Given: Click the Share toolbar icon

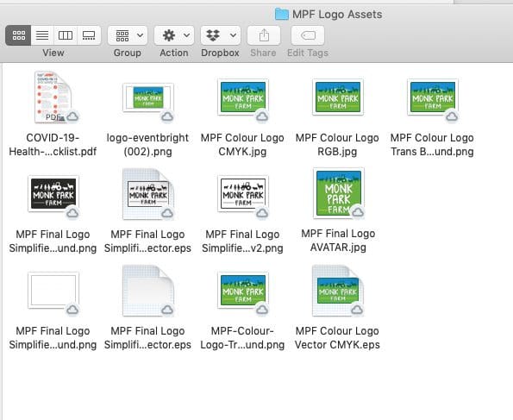Looking at the screenshot, I should (264, 35).
